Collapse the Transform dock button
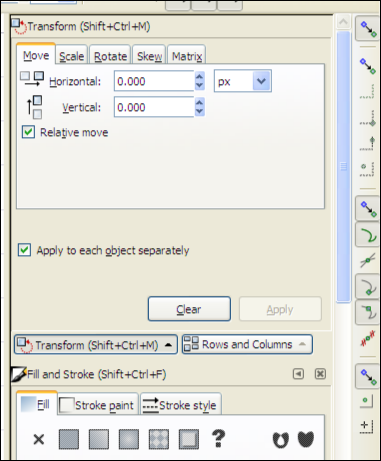The height and width of the screenshot is (461, 381). pos(96,345)
